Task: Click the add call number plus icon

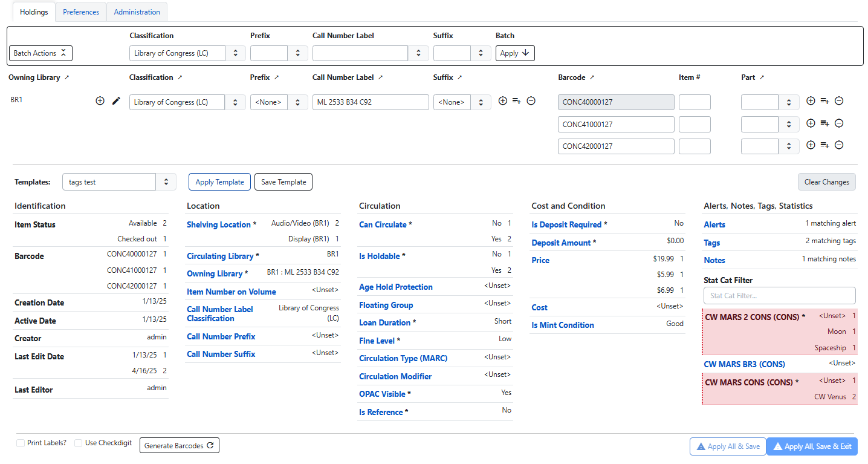Action: (x=100, y=100)
